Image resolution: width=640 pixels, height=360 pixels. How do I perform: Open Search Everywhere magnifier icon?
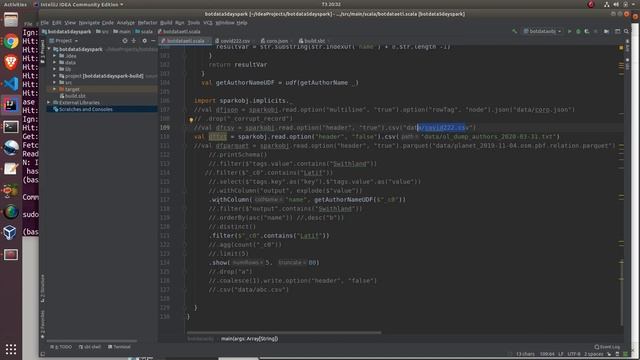(x=626, y=31)
